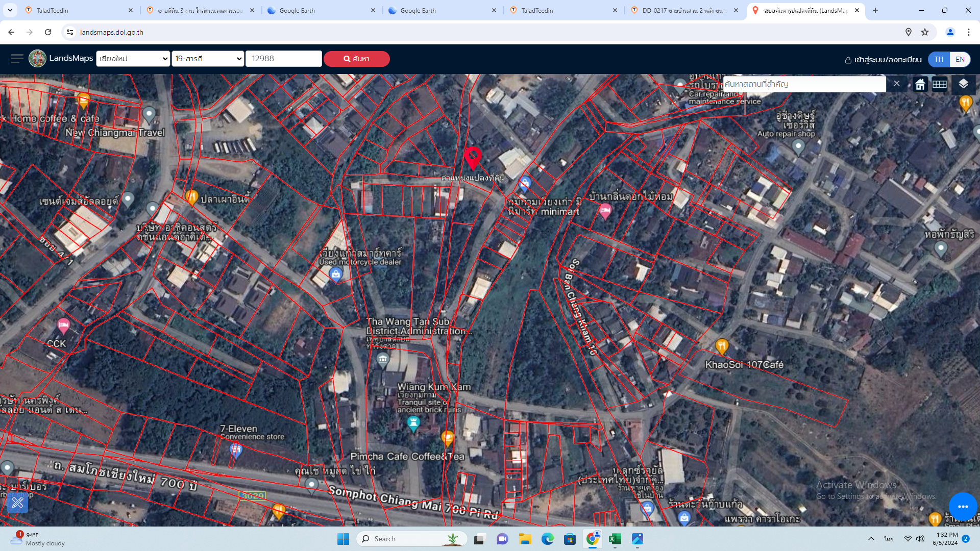Switch to the DD-0217 browser tab
Screen dimensions: 980x551
(685, 10)
